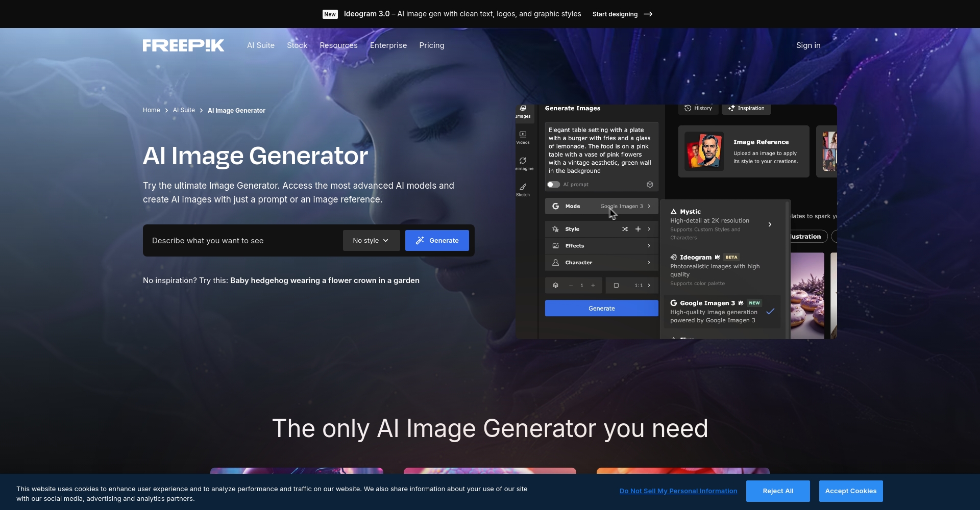Click the Mystic triangle icon

tap(674, 212)
